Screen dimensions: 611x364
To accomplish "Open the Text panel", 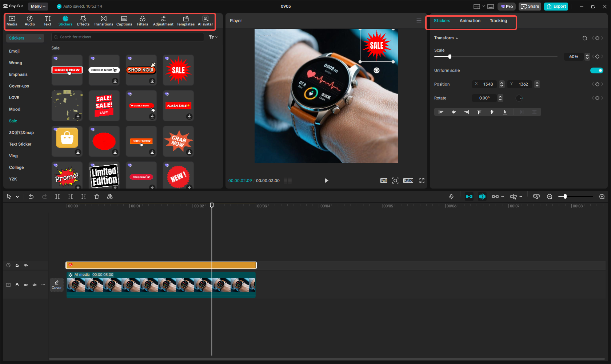I will tap(48, 21).
